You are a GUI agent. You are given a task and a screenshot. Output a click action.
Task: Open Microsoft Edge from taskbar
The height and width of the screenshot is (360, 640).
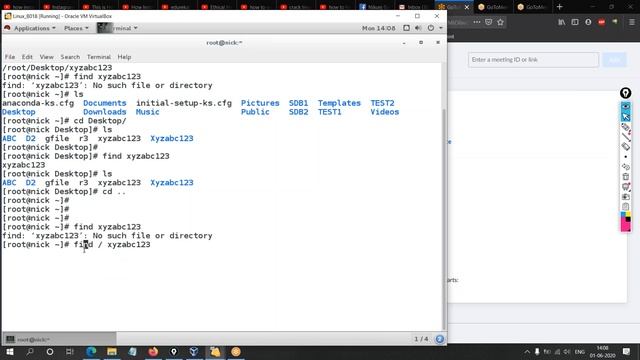click(91, 351)
